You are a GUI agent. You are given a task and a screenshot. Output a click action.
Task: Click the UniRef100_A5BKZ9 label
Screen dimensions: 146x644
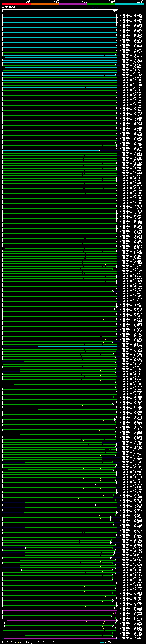tap(131, 347)
